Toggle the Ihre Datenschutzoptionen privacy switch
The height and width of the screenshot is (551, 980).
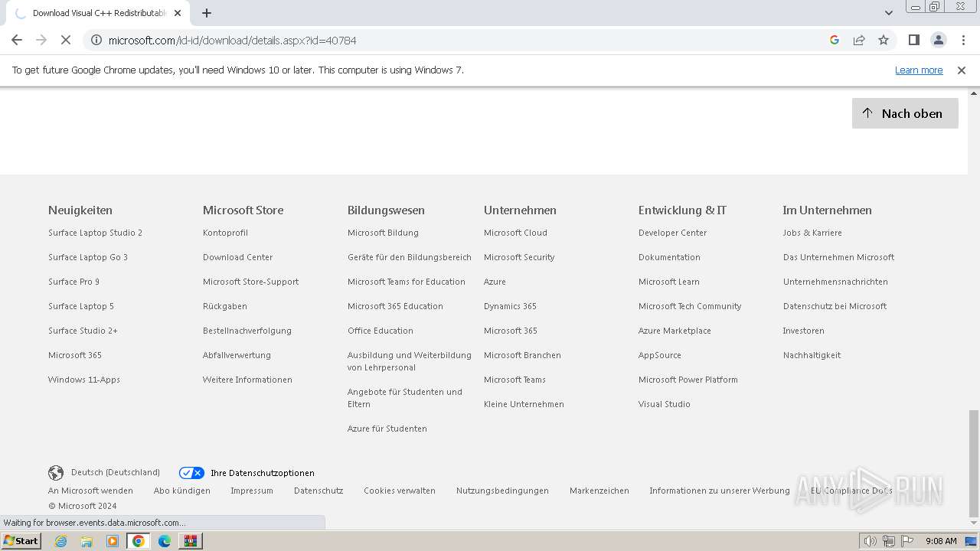tap(191, 473)
